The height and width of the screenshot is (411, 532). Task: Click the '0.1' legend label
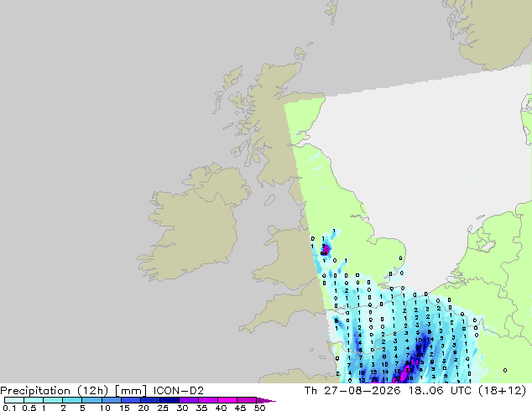click(x=9, y=408)
